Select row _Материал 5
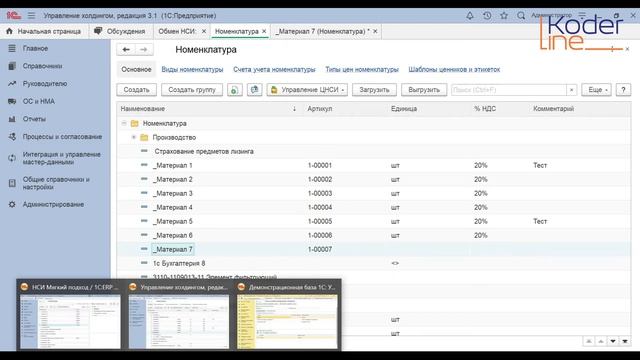 [x=373, y=221]
